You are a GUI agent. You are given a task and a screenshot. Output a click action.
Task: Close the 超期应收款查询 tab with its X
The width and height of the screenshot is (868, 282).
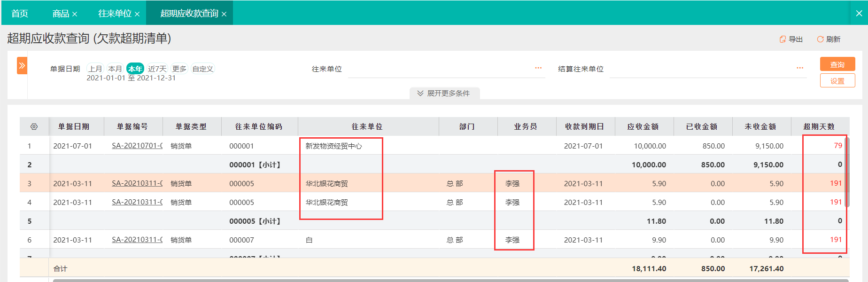[x=224, y=14]
